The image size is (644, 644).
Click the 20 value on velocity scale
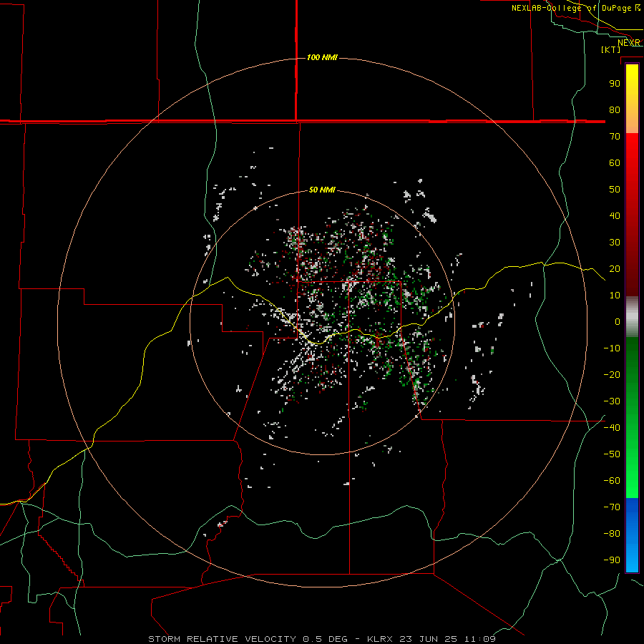pyautogui.click(x=615, y=268)
